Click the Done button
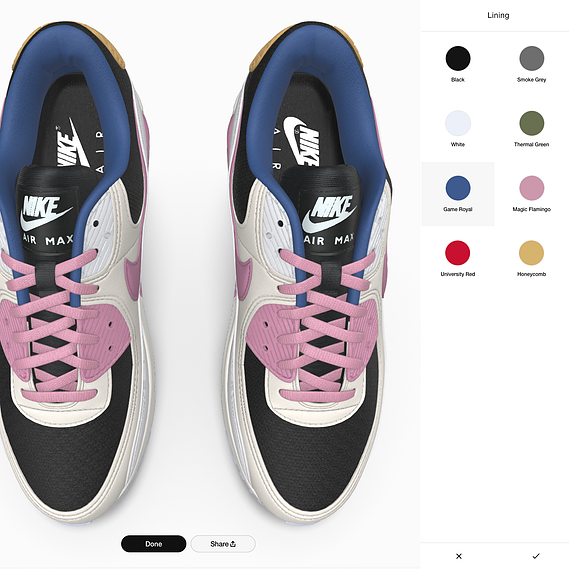569x569 pixels. point(153,544)
